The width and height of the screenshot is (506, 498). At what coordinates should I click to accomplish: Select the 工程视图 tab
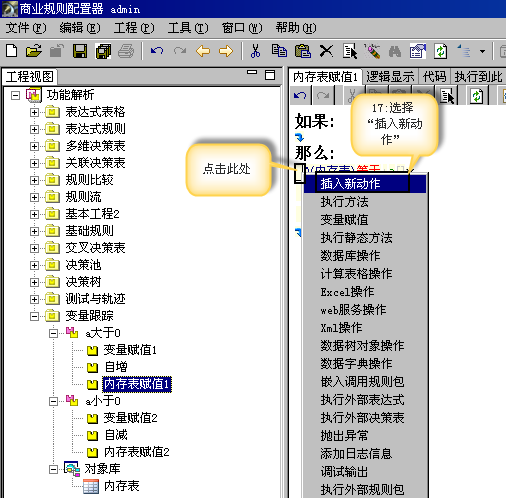[x=30, y=77]
